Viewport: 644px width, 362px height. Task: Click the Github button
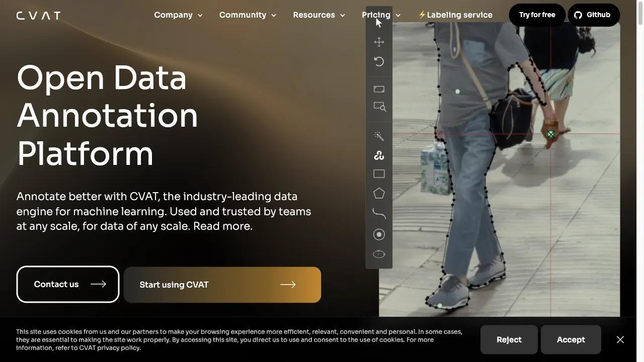pyautogui.click(x=594, y=15)
